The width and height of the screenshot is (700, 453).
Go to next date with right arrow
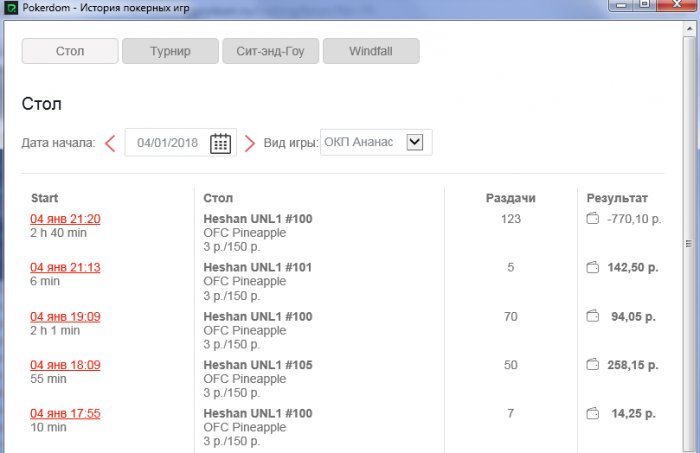pos(250,144)
